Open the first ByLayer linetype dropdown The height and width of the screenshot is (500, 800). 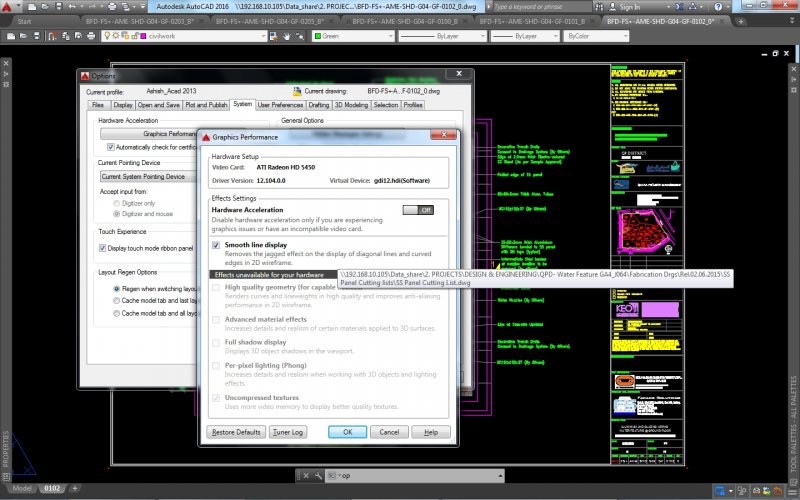(483, 36)
